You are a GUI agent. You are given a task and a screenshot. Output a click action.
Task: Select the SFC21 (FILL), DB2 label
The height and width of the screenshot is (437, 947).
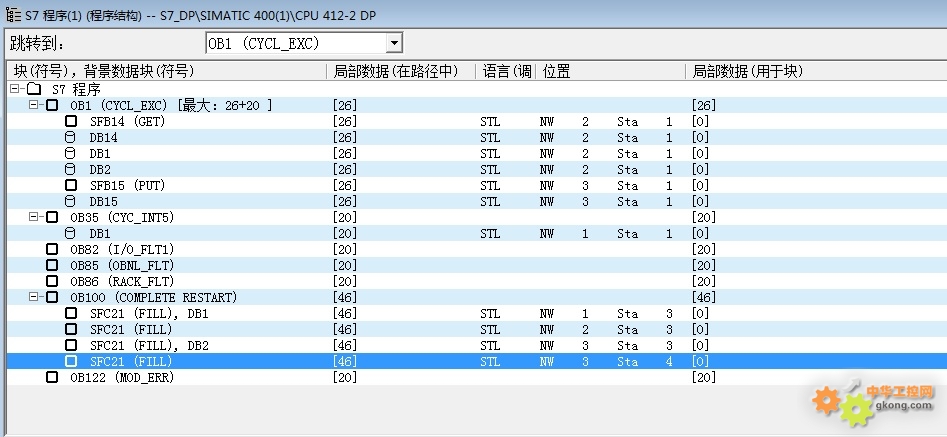click(149, 345)
